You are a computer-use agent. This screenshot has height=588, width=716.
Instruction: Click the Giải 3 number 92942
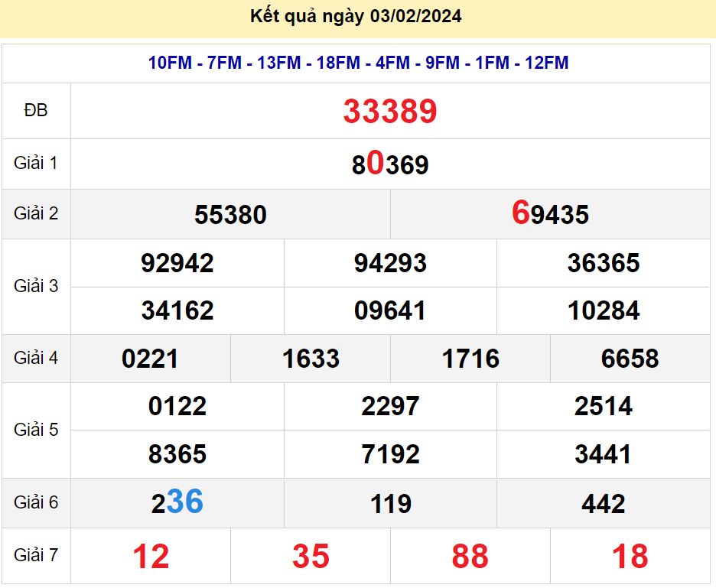(x=177, y=263)
